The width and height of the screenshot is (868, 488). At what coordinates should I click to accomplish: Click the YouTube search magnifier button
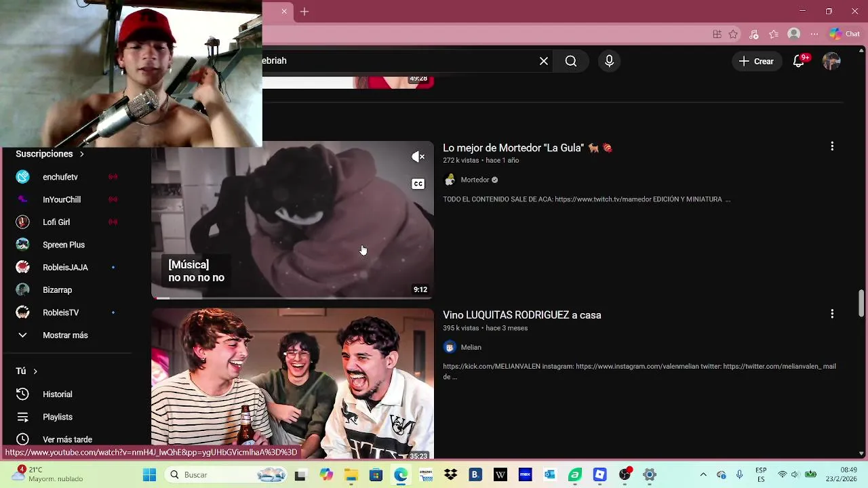coord(571,61)
